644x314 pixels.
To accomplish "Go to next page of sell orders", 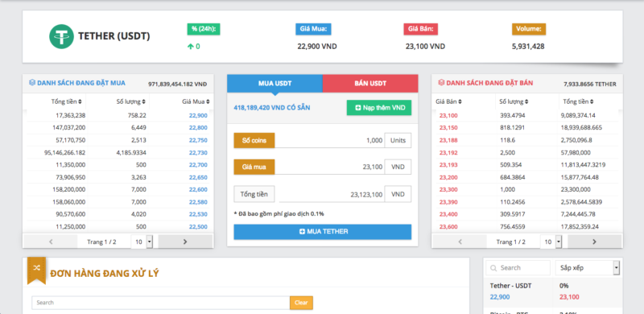I will 594,242.
